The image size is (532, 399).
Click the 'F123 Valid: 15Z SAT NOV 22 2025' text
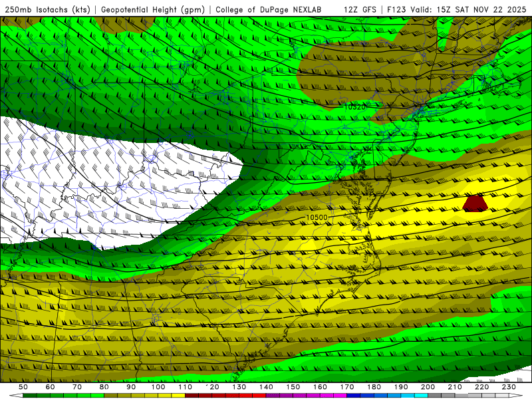pos(456,10)
